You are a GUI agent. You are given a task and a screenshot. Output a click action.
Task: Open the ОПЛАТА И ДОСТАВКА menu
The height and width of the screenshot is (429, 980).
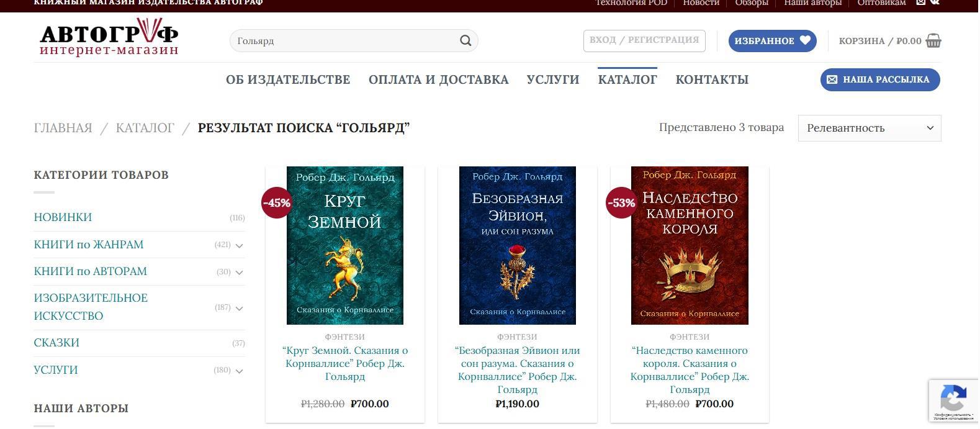pos(438,79)
